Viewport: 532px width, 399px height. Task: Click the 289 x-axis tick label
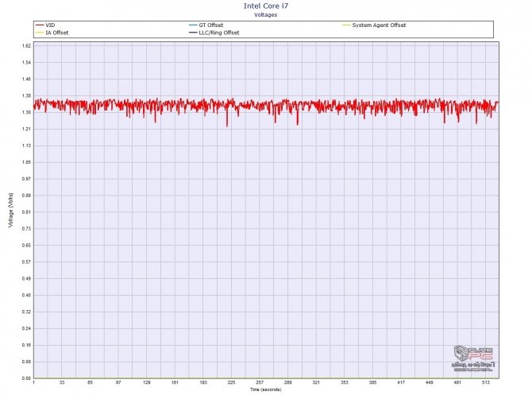287,382
